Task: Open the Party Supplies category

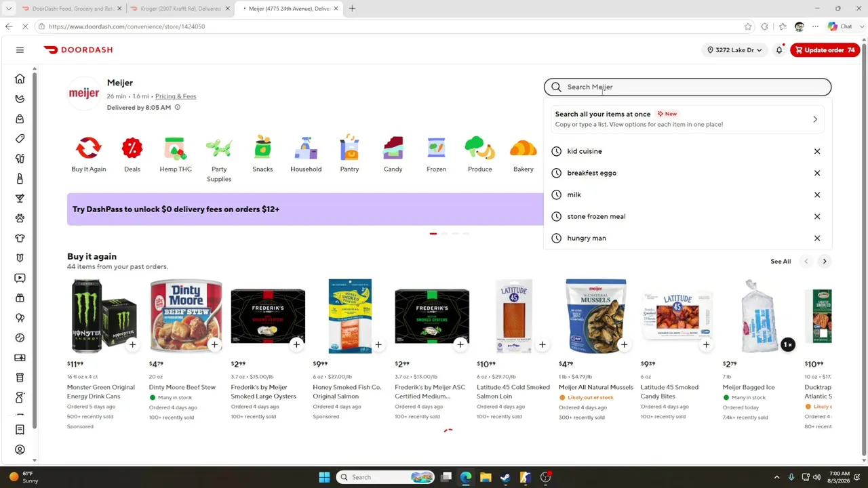Action: (x=219, y=159)
